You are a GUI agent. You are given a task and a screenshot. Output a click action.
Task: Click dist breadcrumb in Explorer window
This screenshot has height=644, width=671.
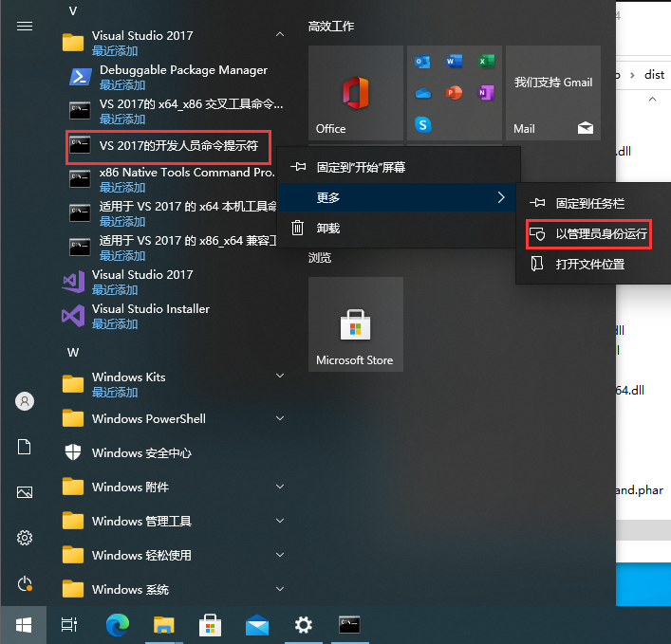pos(654,75)
